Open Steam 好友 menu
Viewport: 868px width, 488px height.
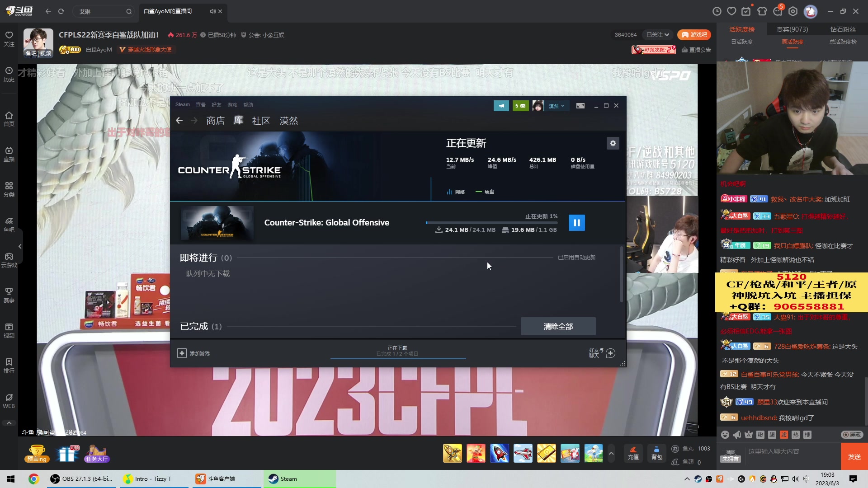[217, 105]
